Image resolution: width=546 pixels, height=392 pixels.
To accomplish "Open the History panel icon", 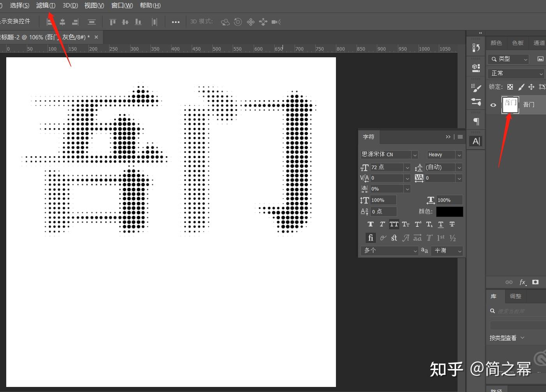I will 476,48.
